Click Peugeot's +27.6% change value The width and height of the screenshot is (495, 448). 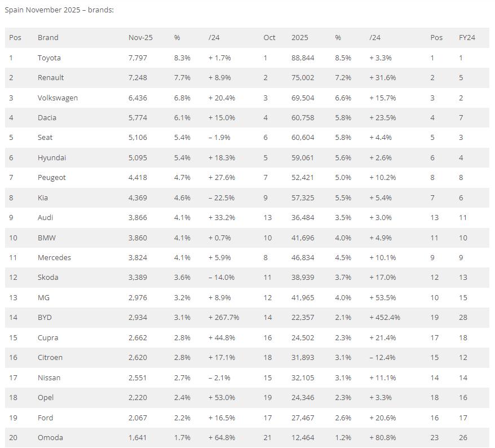(222, 178)
